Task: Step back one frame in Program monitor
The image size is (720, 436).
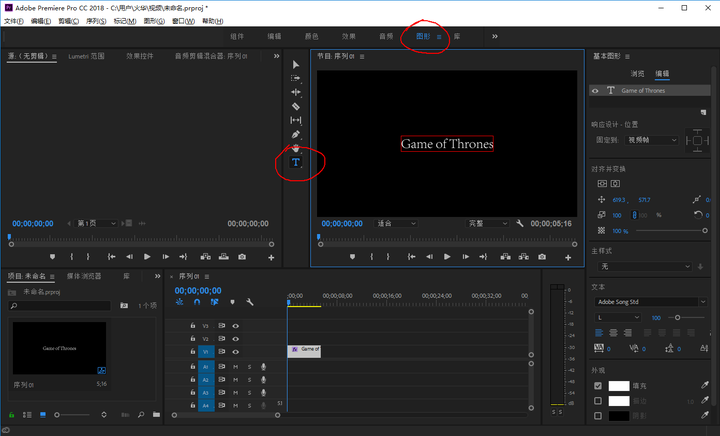Action: coord(429,257)
